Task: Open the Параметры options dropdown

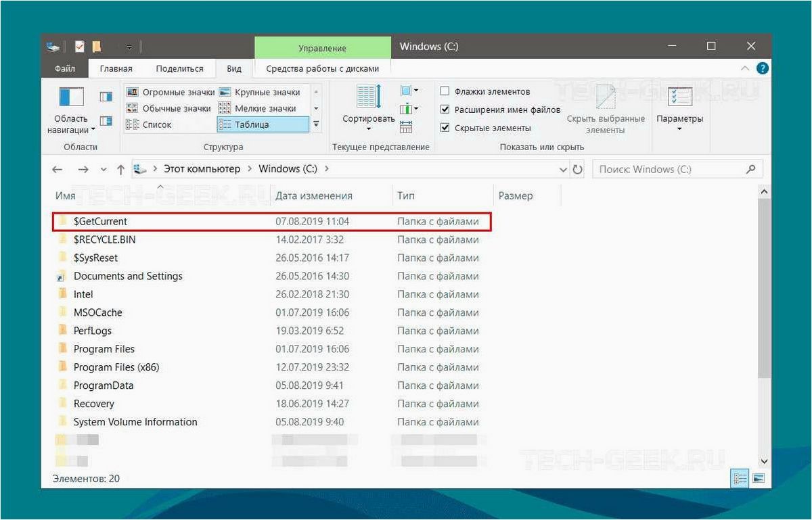Action: (x=679, y=109)
